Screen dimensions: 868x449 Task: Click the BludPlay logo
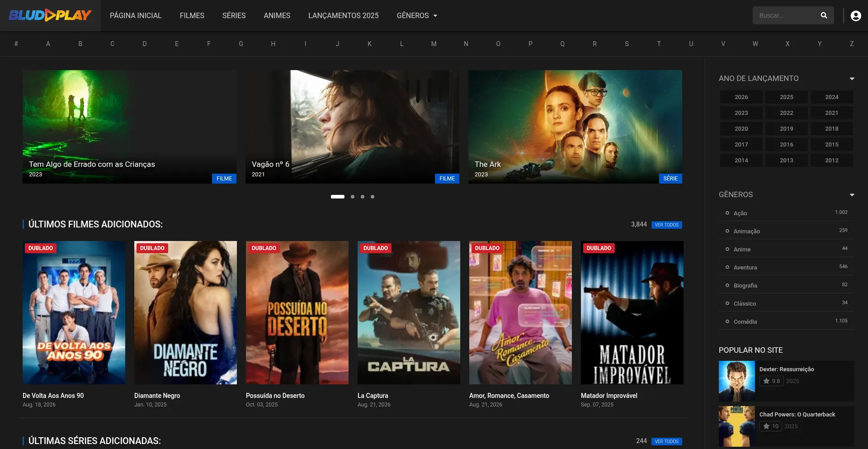pos(50,15)
